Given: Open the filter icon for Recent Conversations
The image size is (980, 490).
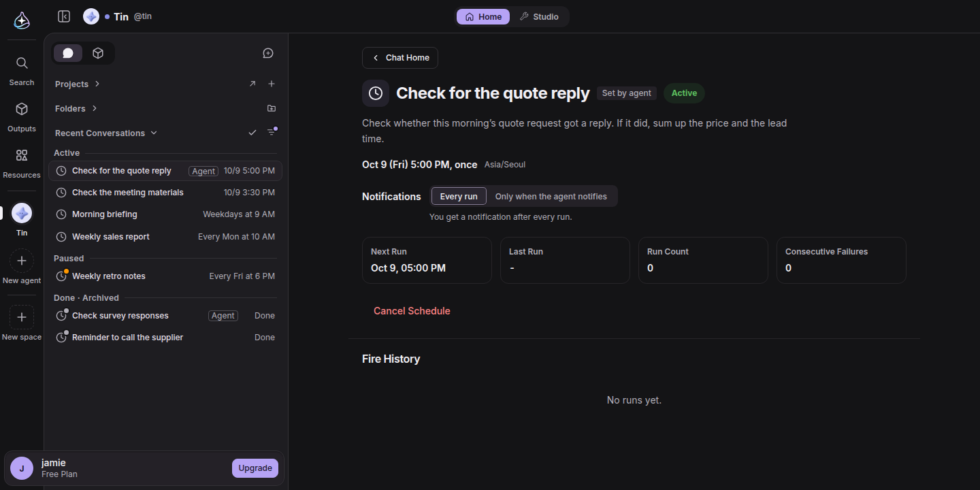Looking at the screenshot, I should click(x=272, y=132).
